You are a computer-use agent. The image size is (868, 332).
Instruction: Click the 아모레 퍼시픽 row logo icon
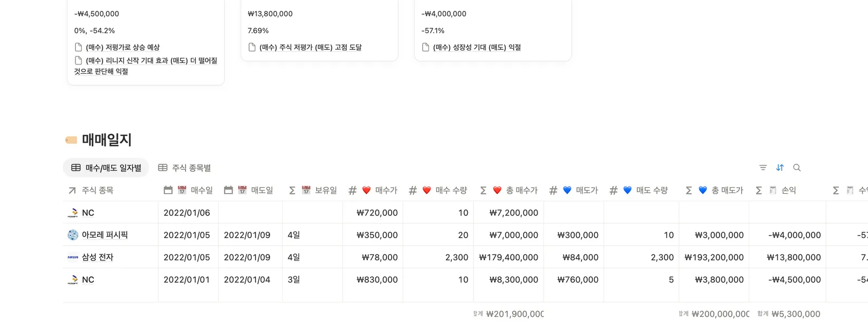pyautogui.click(x=73, y=235)
